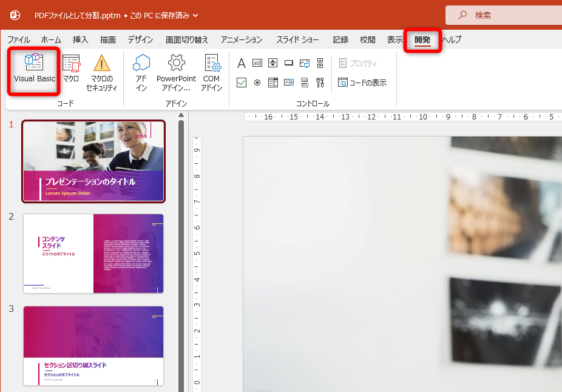Viewport: 562px width, 392px height.
Task: Insert an イメージ control
Action: tap(305, 63)
